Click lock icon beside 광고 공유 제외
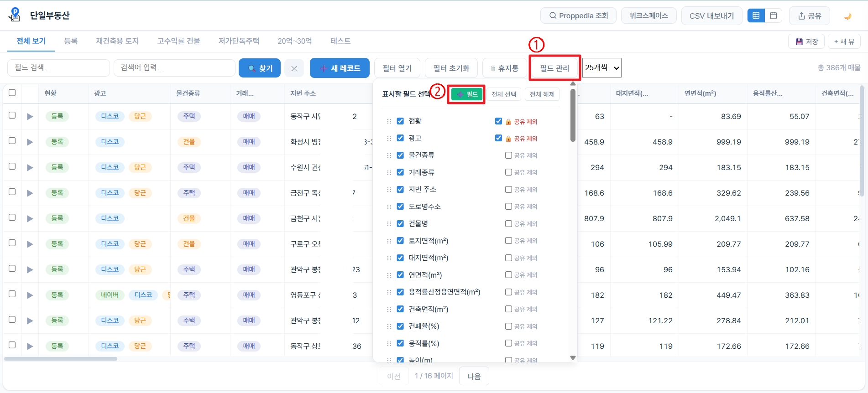The width and height of the screenshot is (868, 393). pos(508,139)
